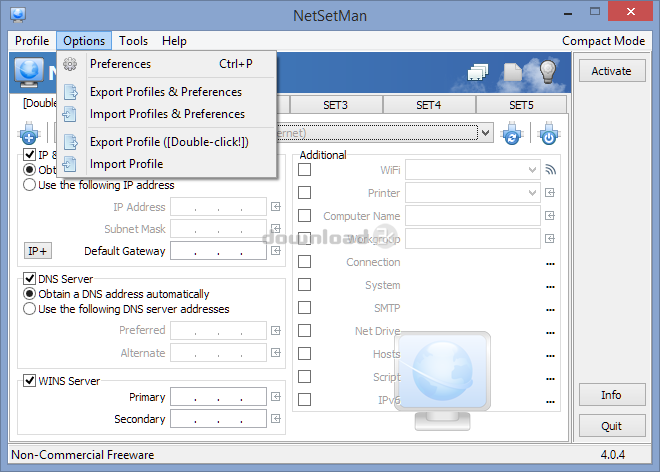Image resolution: width=660 pixels, height=472 pixels.
Task: Choose Import Profiles & Preferences
Action: pos(166,114)
